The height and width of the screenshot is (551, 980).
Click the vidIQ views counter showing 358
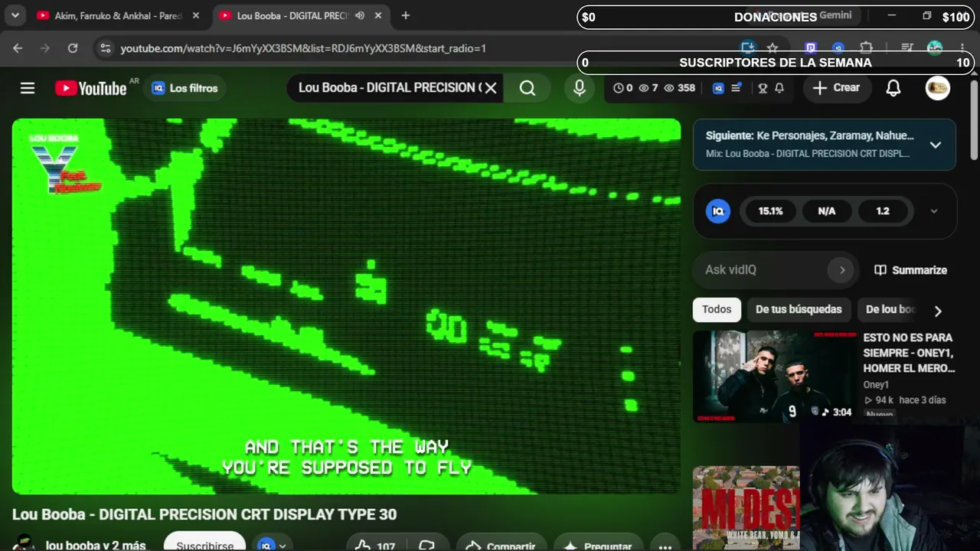[x=680, y=88]
